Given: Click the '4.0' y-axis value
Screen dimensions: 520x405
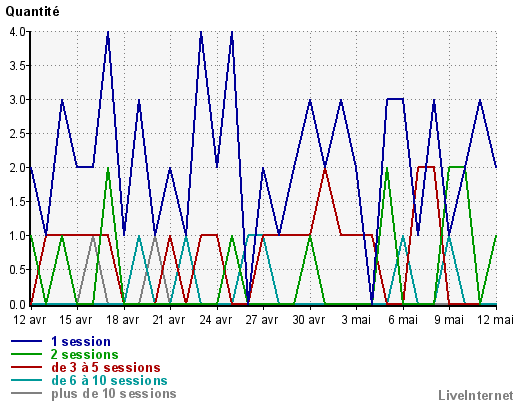Looking at the screenshot, I should [18, 32].
